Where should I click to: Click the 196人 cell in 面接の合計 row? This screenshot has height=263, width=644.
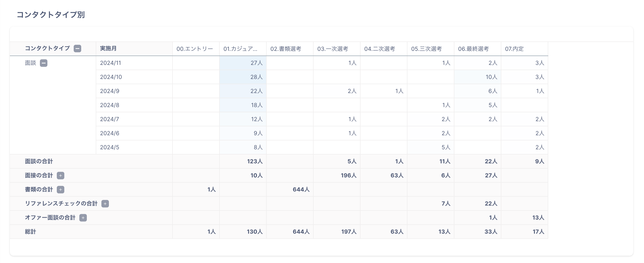(348, 176)
